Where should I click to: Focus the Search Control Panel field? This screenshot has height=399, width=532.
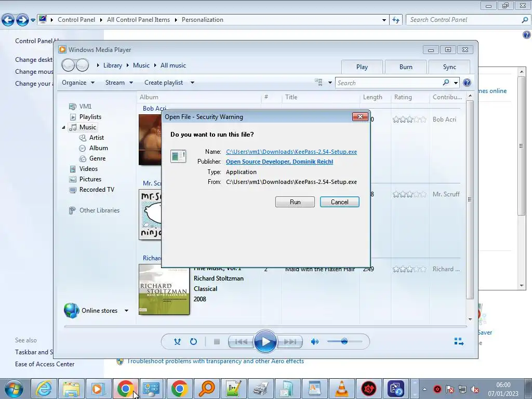point(464,20)
